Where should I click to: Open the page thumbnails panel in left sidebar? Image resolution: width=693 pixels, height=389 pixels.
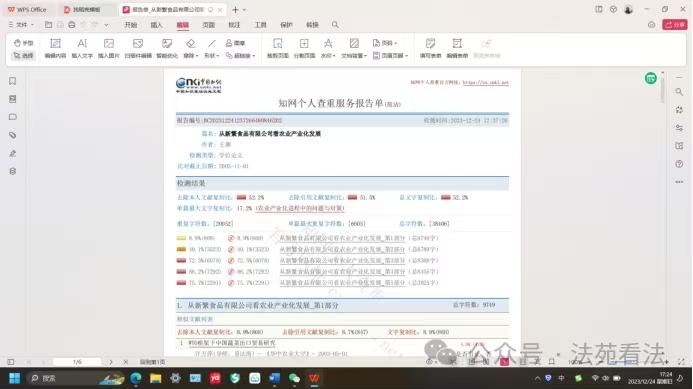[12, 99]
